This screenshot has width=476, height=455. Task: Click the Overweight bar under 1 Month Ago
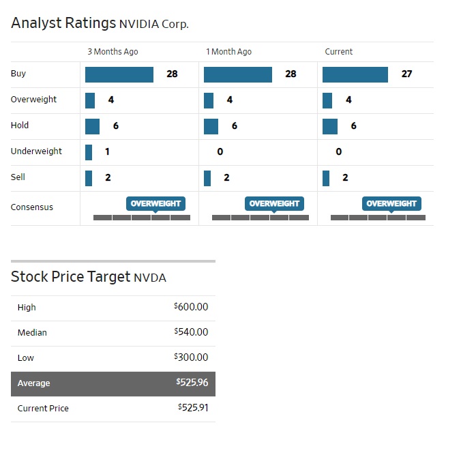209,100
